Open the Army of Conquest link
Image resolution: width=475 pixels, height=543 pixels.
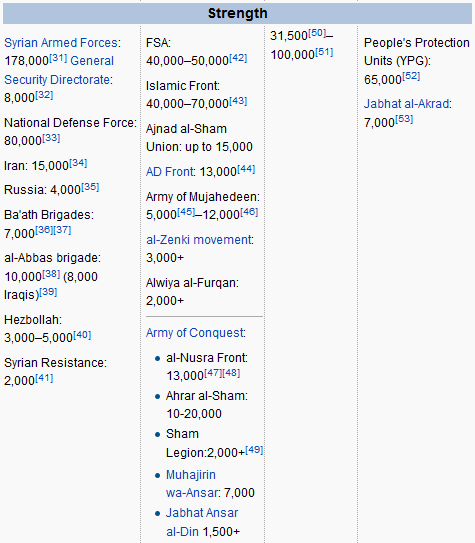[195, 333]
